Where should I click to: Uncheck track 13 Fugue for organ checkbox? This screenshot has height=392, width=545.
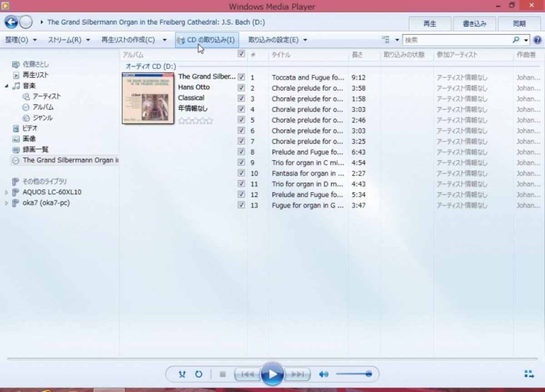pyautogui.click(x=241, y=205)
